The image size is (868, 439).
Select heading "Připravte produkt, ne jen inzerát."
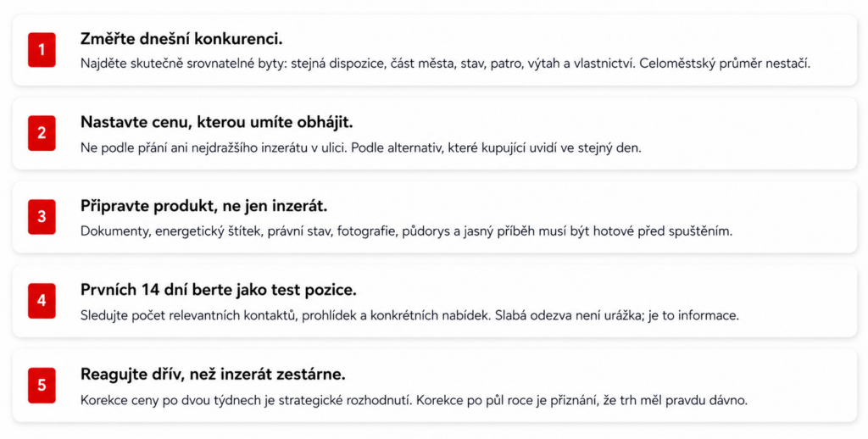[203, 206]
